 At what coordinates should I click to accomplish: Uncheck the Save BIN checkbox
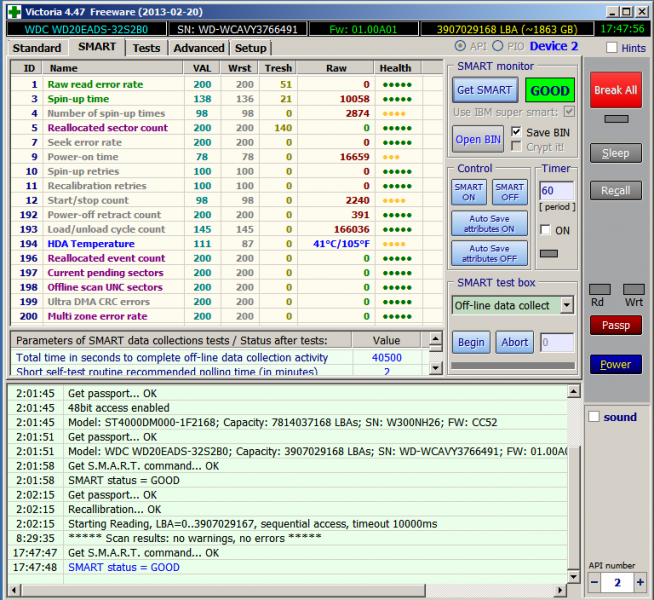tap(516, 132)
